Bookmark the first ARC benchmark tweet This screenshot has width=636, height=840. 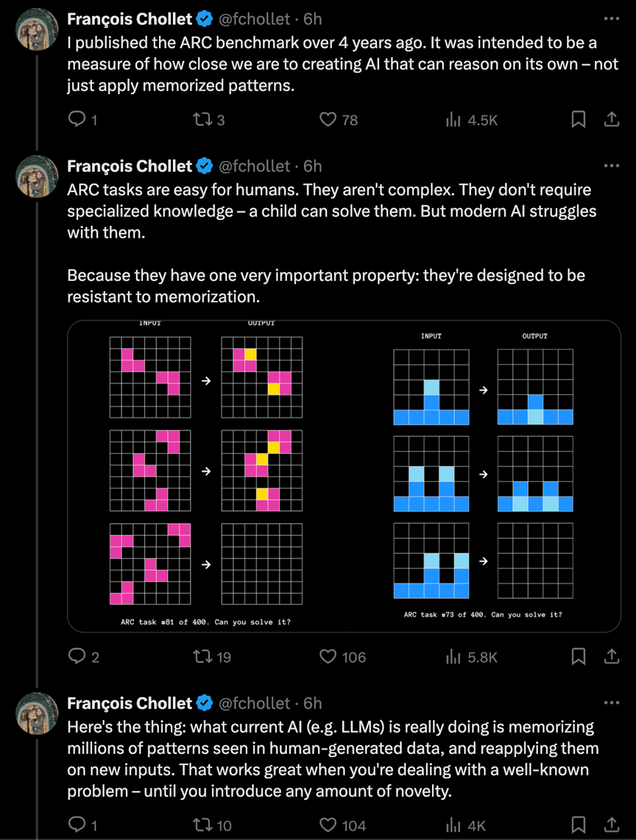tap(578, 119)
